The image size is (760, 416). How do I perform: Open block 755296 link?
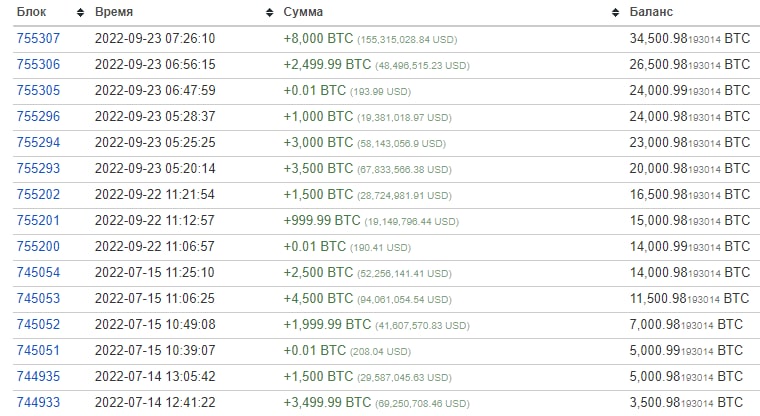38,116
